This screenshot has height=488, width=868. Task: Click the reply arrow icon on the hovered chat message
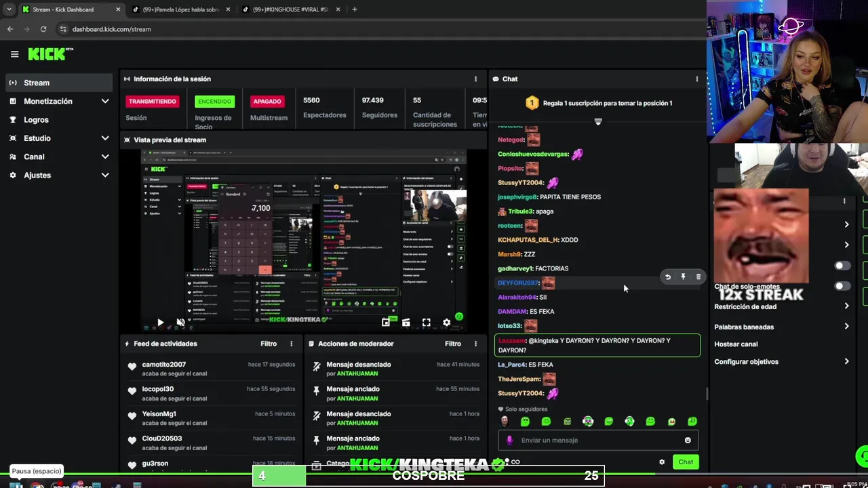[x=668, y=277]
